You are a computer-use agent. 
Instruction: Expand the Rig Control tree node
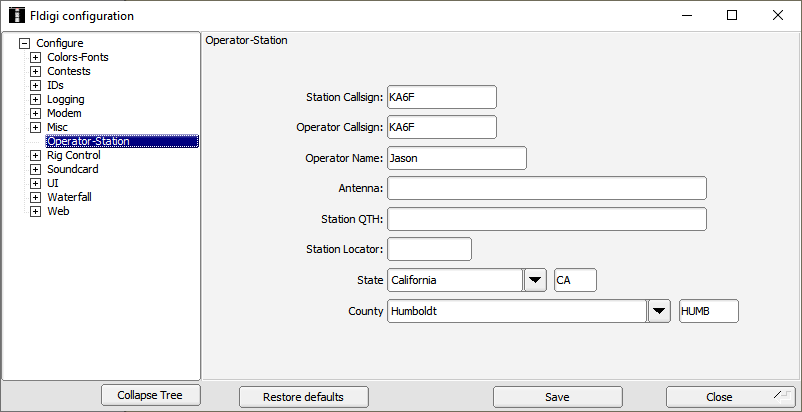tap(35, 155)
